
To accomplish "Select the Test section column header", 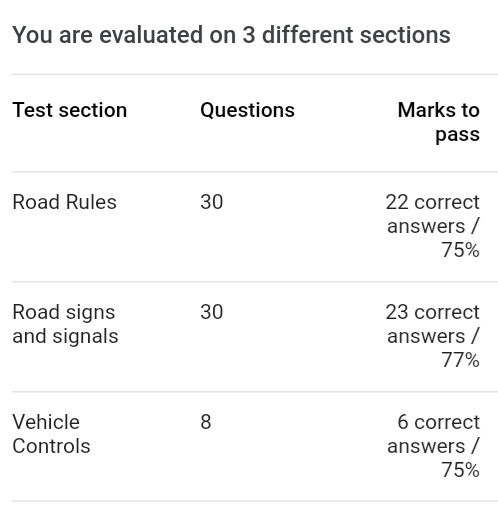I will click(70, 110).
